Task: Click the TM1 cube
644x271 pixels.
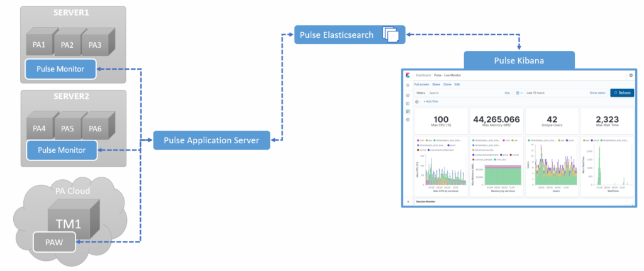Action: tap(73, 220)
